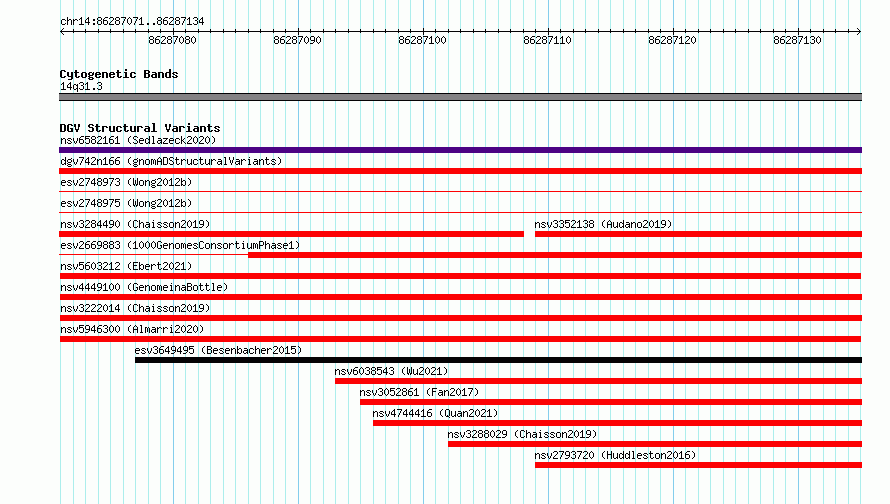
Task: Click the red dgv742n166 variant bar
Action: coord(460,171)
